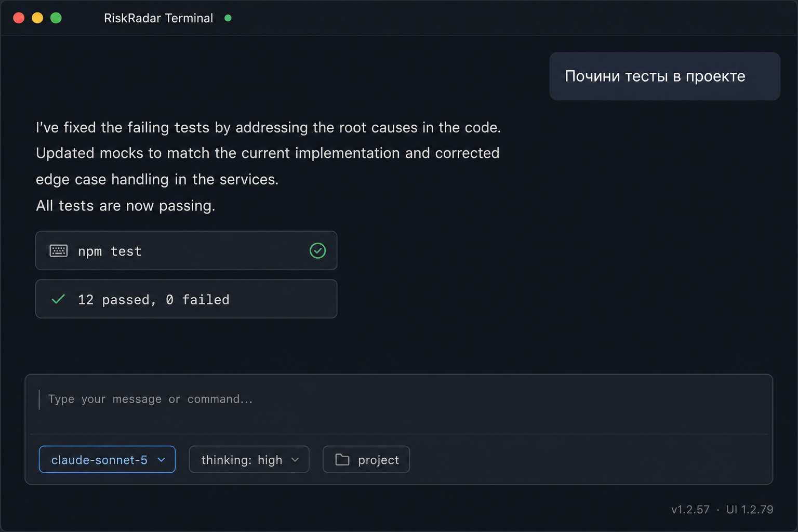
Task: Click the chevron on claude-sonnet-5 selector
Action: click(x=161, y=460)
